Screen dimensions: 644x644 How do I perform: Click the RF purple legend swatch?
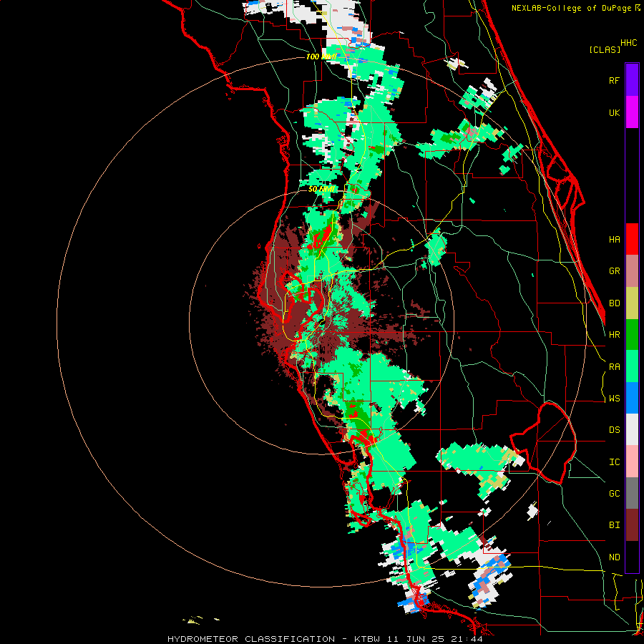click(632, 79)
